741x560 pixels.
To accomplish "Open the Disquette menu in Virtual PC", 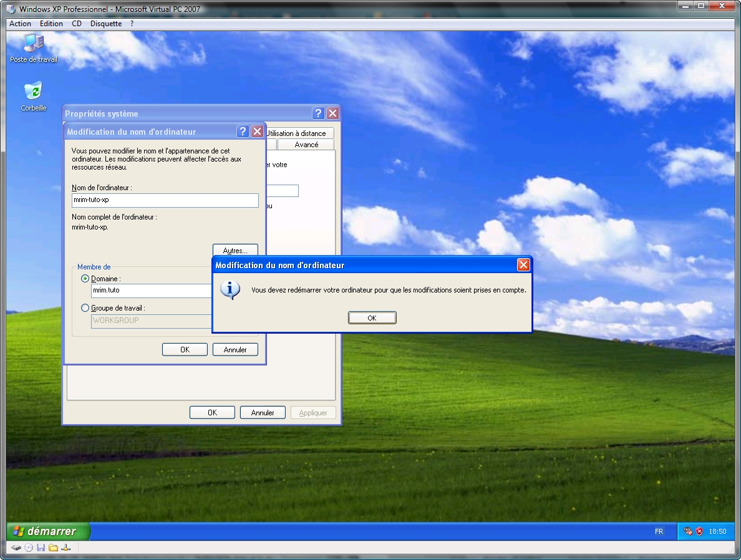I will coord(106,24).
